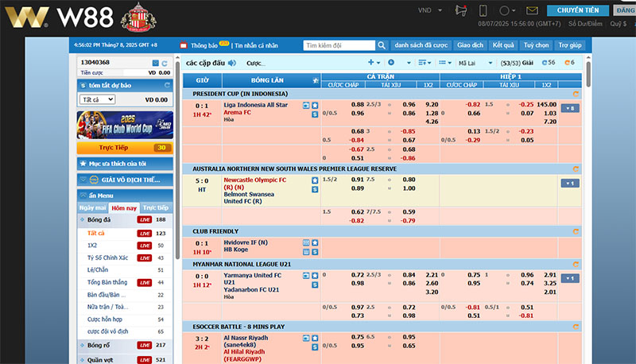Open the Kết quả results button
636x364 pixels.
point(503,45)
